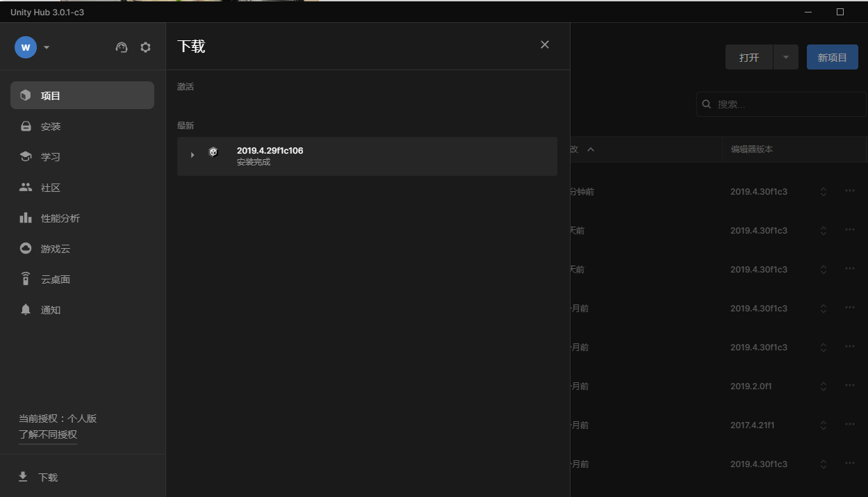868x497 pixels.
Task: Open more options for 分钟前 project
Action: tap(850, 191)
